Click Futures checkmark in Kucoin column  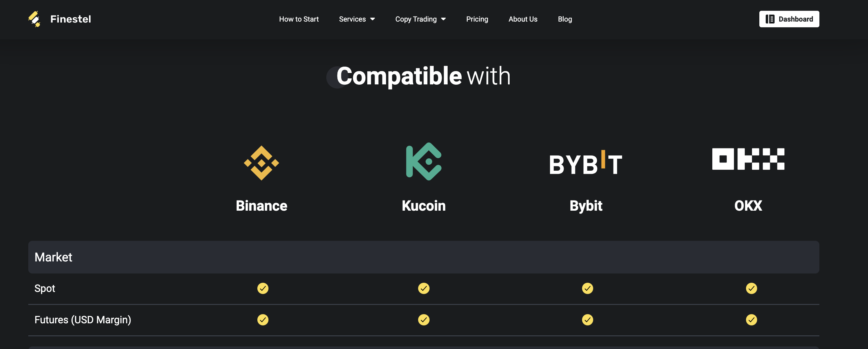click(424, 320)
